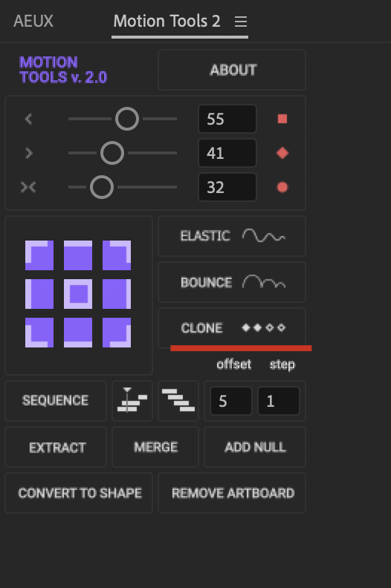The image size is (391, 588).
Task: Open the Motion Tools 2 panel menu
Action: coord(241,22)
